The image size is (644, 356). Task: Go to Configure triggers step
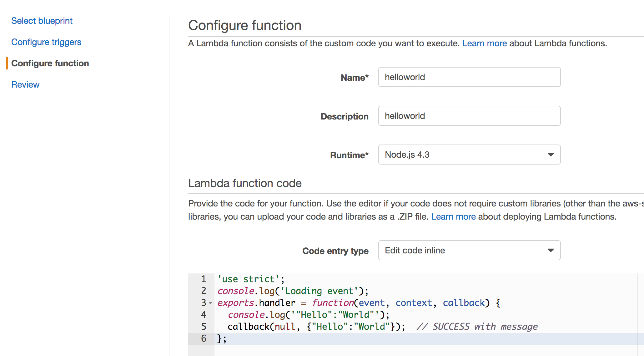coord(46,42)
